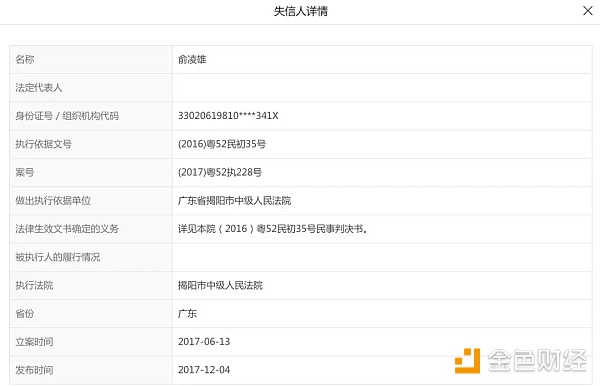Click the 案号 label
The height and width of the screenshot is (386, 600).
tap(25, 173)
